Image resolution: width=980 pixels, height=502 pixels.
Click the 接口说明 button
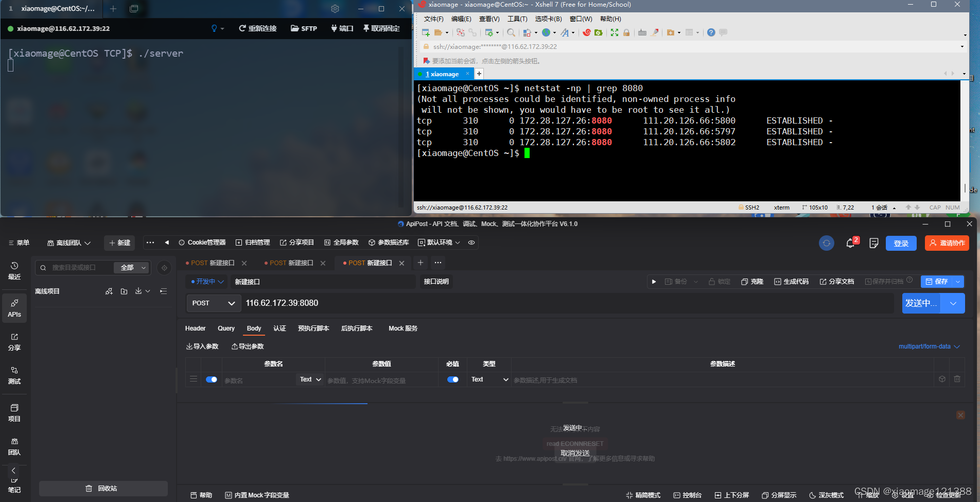(436, 282)
